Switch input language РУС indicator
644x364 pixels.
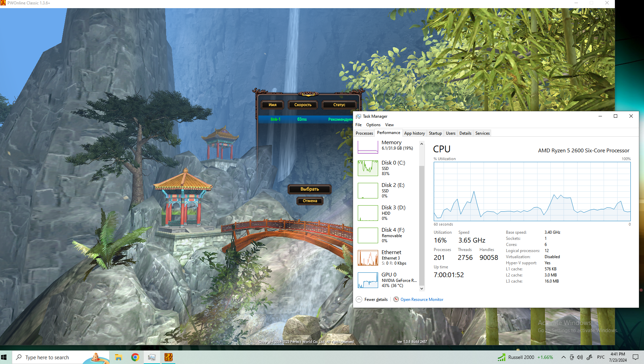601,357
